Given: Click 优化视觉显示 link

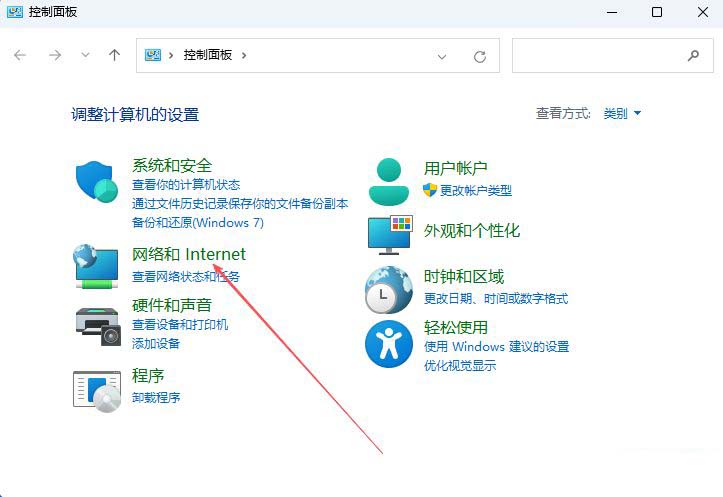Looking at the screenshot, I should click(460, 366).
